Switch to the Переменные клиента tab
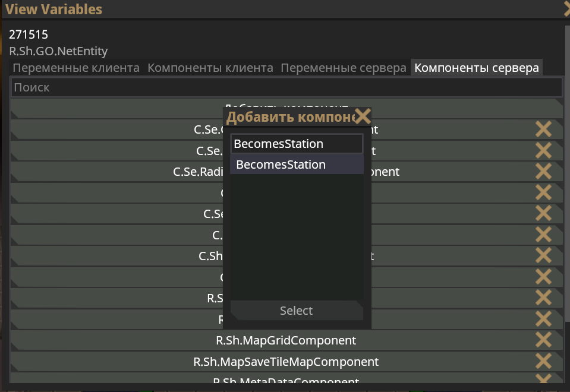The width and height of the screenshot is (570, 392). point(76,68)
